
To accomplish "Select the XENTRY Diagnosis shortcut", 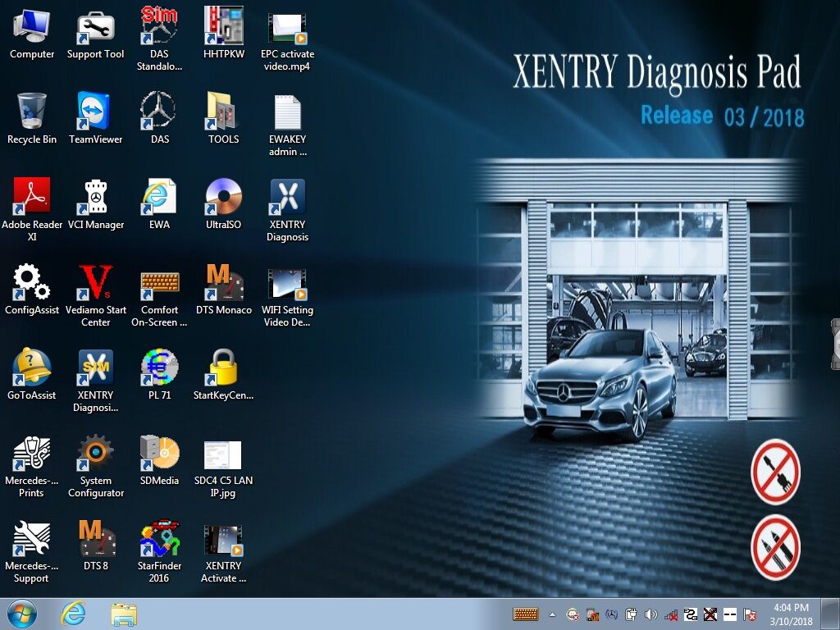I will coord(287,209).
